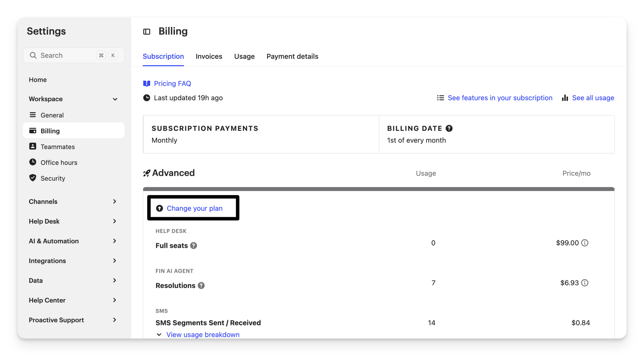Expand View usage breakdown for SMS

[202, 335]
